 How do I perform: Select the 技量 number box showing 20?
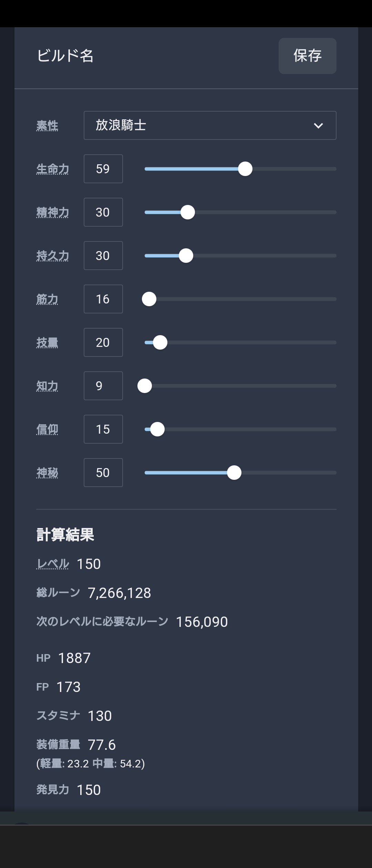103,342
